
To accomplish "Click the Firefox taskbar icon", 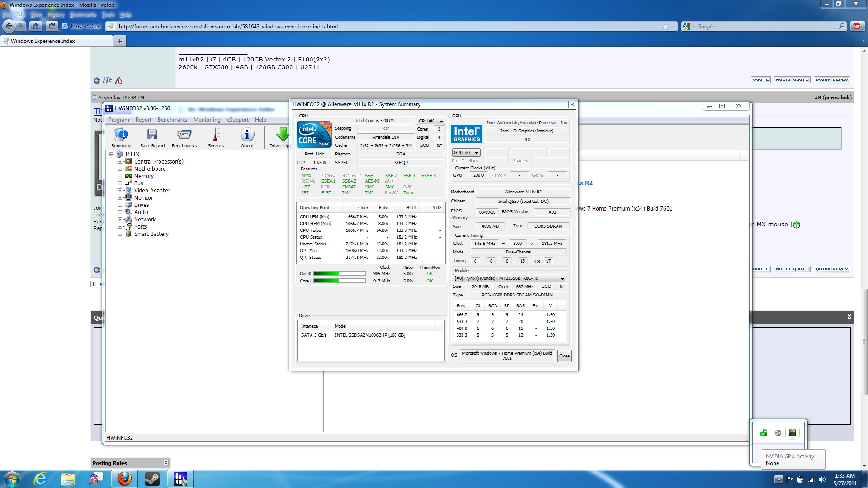I will point(124,479).
